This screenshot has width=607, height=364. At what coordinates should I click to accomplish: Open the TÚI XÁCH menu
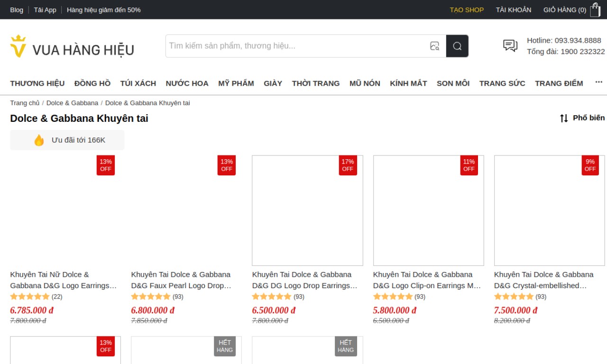(x=138, y=83)
